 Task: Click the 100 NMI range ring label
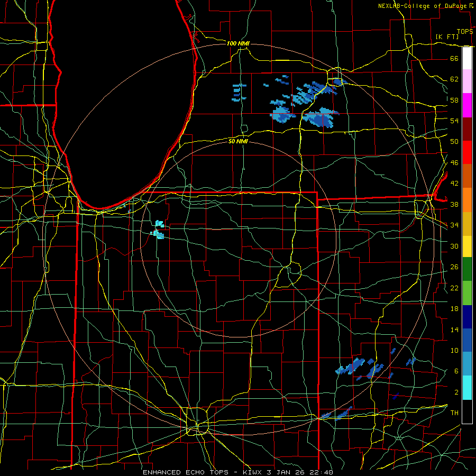click(x=238, y=43)
